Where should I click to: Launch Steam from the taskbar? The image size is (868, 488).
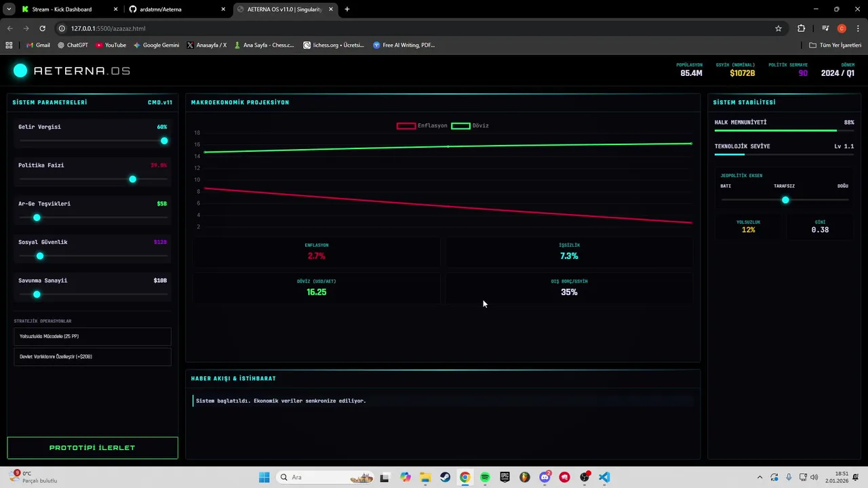point(445,477)
